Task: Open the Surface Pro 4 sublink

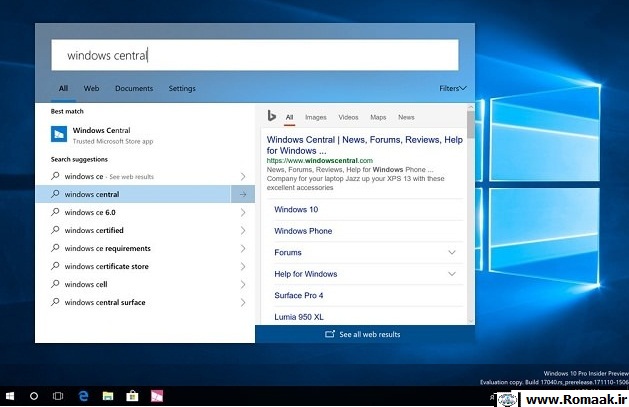Action: (299, 295)
